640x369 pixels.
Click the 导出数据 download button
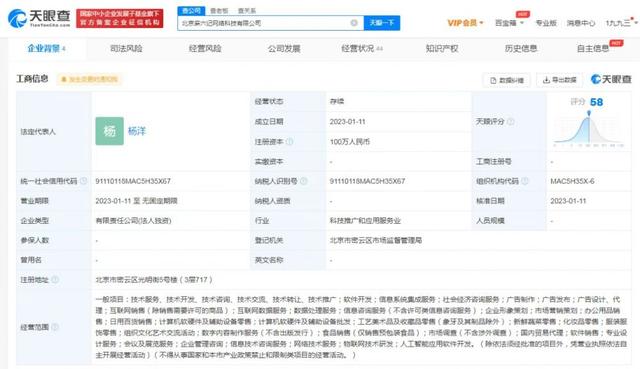click(560, 80)
